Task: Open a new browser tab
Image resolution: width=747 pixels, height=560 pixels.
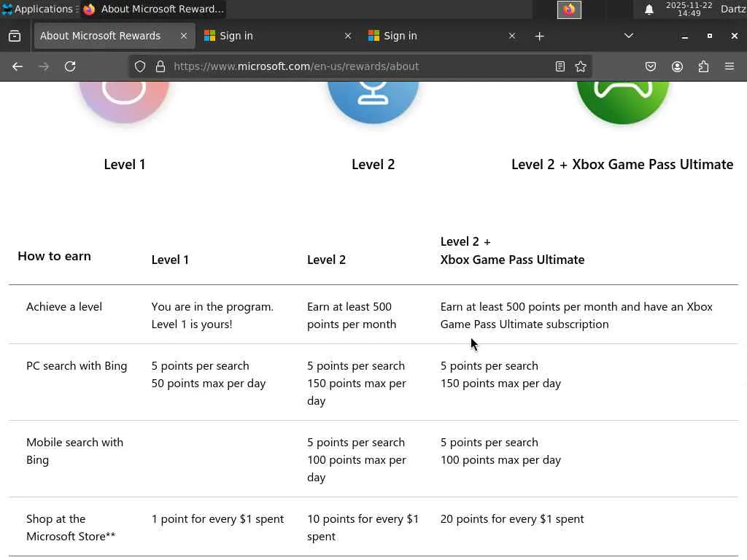Action: coord(539,36)
